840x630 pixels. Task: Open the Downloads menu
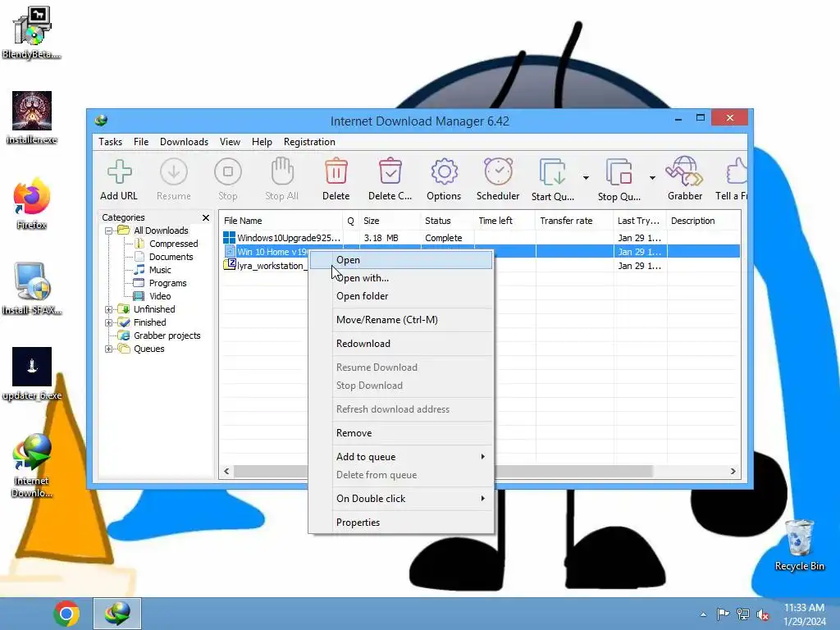(184, 142)
